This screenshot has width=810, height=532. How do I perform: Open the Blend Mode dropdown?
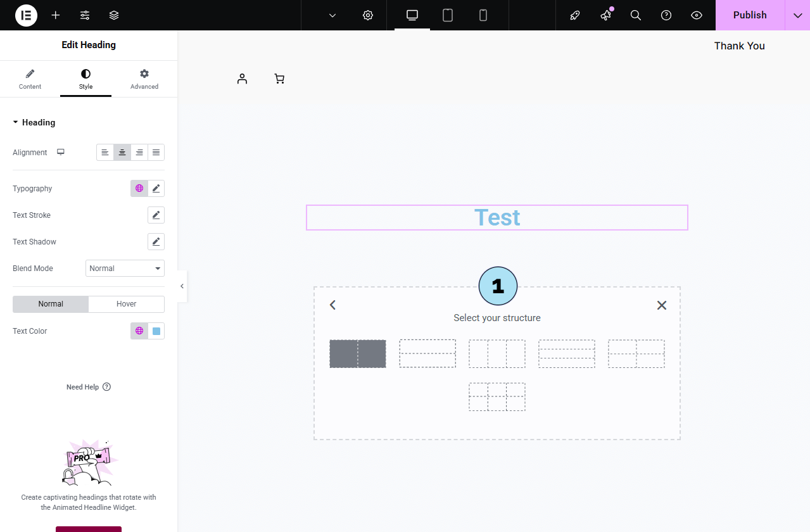125,269
